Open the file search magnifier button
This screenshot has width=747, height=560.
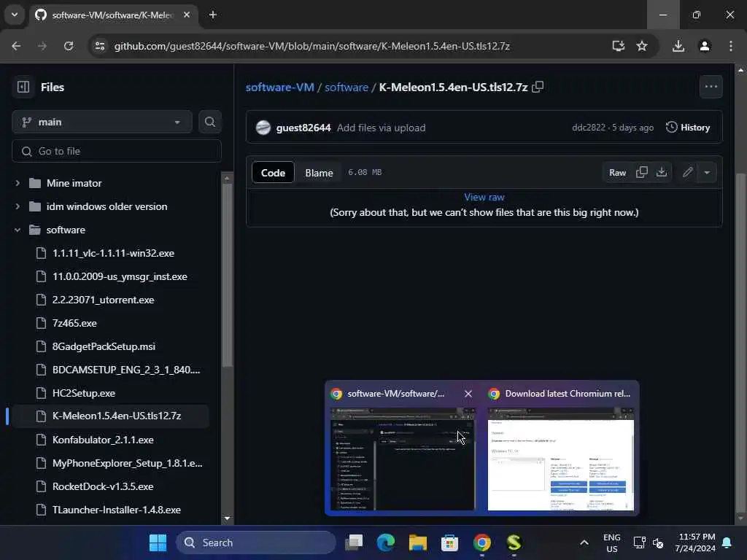209,122
